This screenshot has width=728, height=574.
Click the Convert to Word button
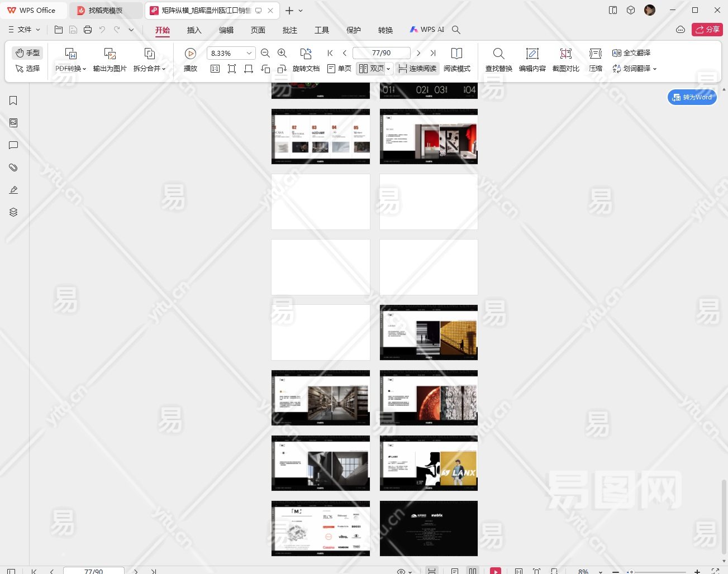click(x=692, y=97)
